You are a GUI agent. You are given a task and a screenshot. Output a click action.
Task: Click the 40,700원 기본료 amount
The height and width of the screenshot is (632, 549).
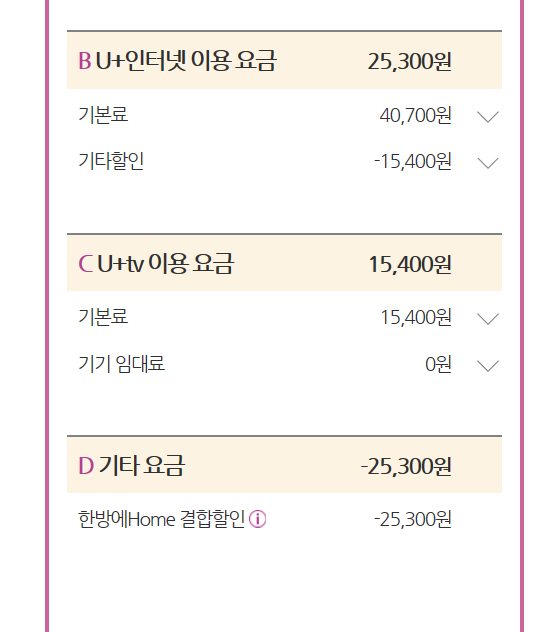[415, 115]
